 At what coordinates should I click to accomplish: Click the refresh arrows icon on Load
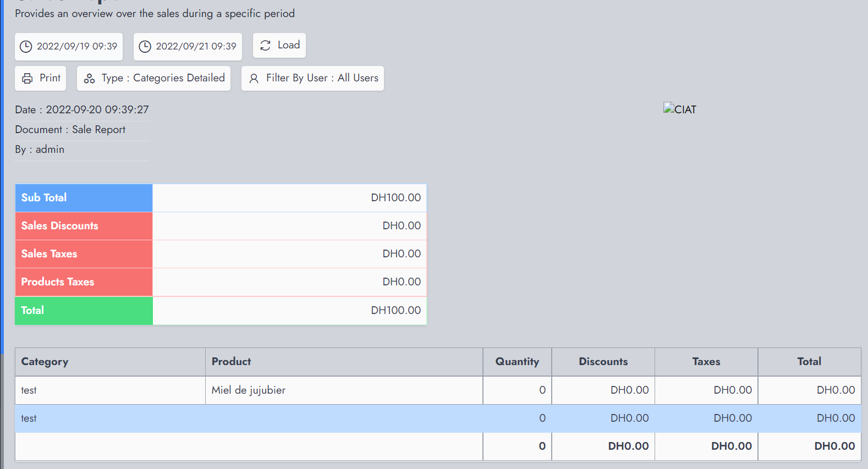tap(265, 46)
